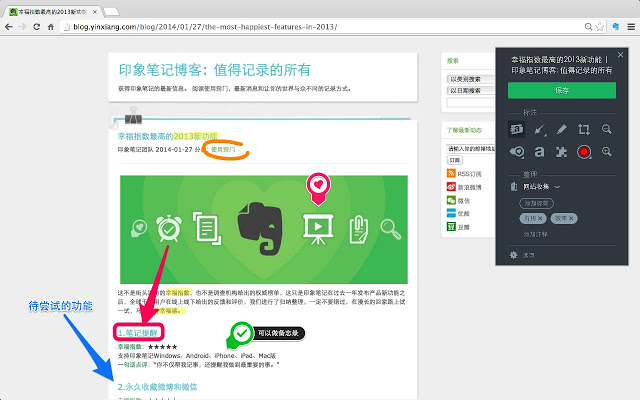Screen dimensions: 640x400
Task: Click the browser tab with blog title
Action: [x=70, y=8]
